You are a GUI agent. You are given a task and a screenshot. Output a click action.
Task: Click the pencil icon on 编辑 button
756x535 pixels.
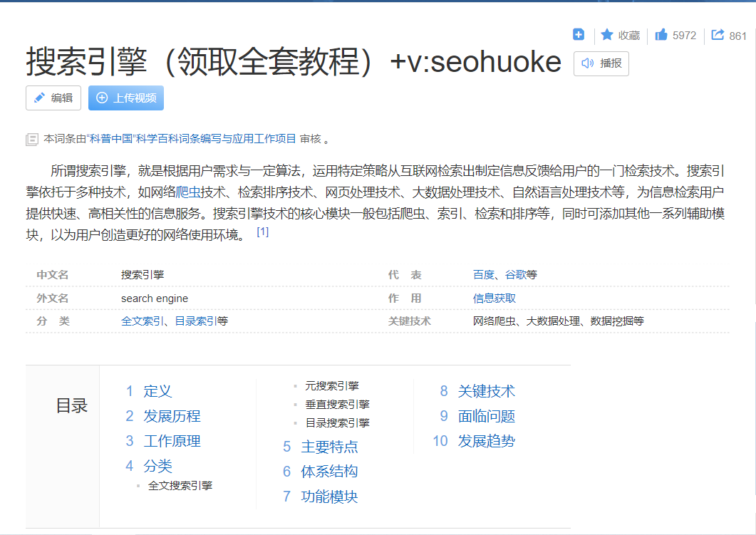[40, 98]
